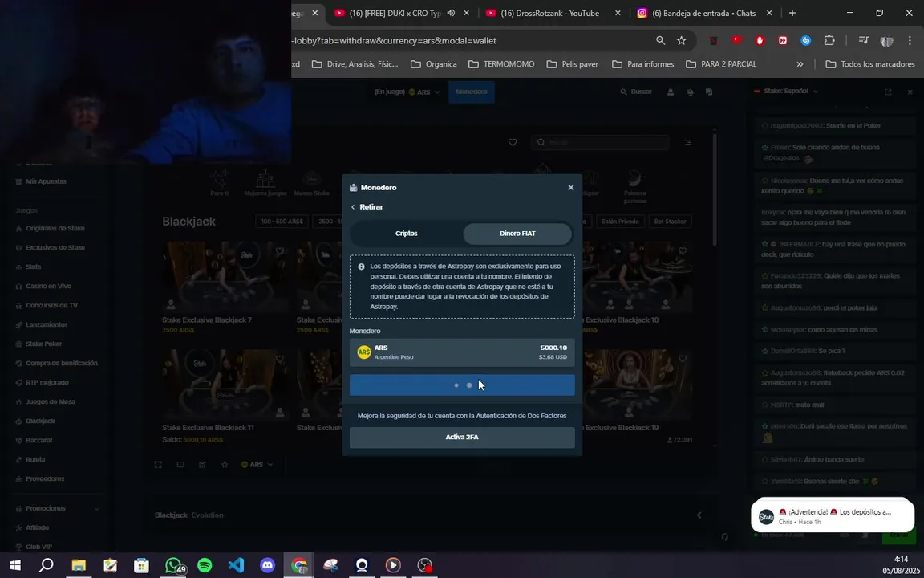Click the notifications icon in site header

pos(690,92)
